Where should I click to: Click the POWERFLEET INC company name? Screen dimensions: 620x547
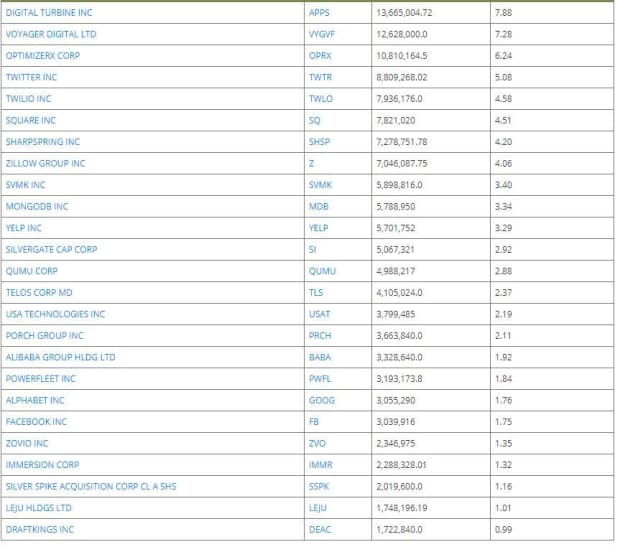point(40,379)
